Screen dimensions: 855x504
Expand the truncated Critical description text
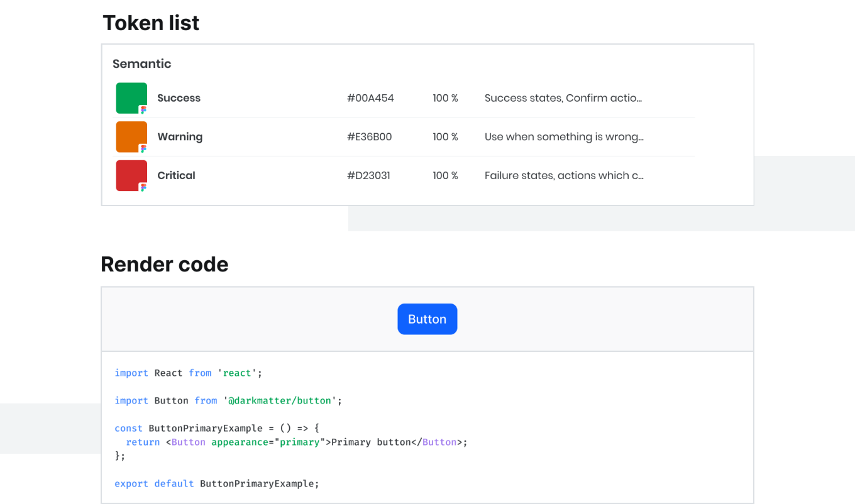pos(564,175)
